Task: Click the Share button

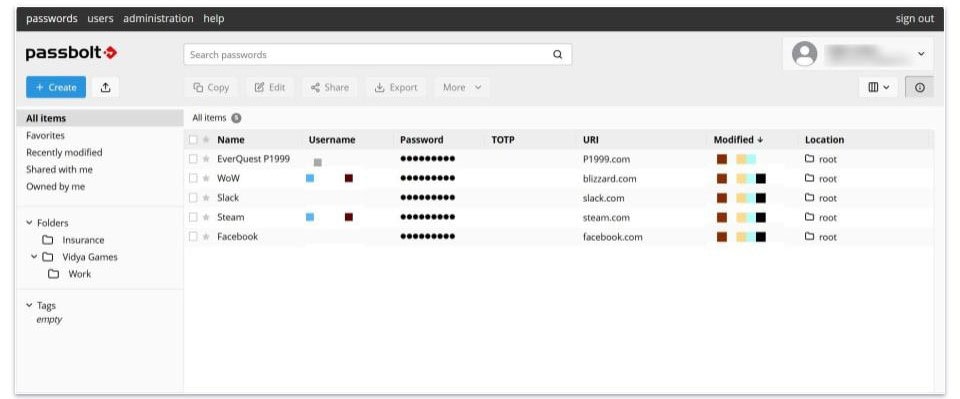Action: click(x=330, y=88)
